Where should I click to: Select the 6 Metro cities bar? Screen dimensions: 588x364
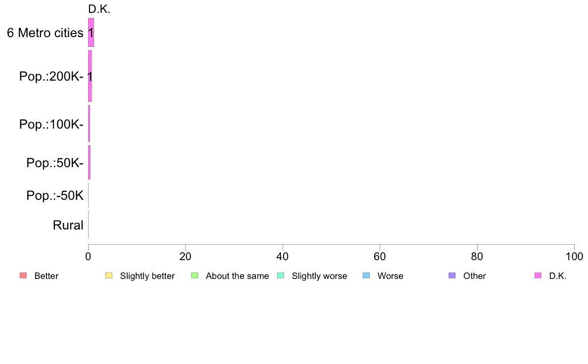91,33
